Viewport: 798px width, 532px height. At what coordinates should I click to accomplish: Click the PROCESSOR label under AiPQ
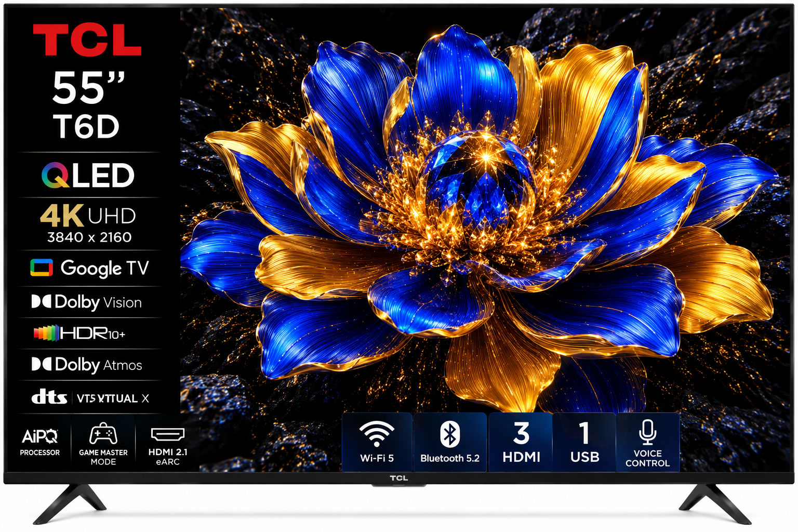(x=40, y=453)
